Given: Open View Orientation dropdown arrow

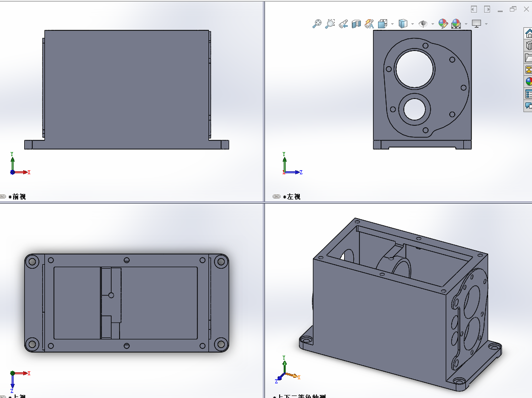Looking at the screenshot, I should (x=392, y=24).
